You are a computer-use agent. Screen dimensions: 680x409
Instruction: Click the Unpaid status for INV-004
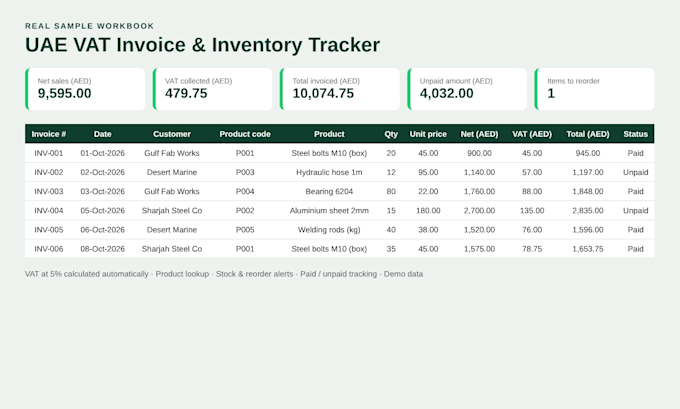635,210
